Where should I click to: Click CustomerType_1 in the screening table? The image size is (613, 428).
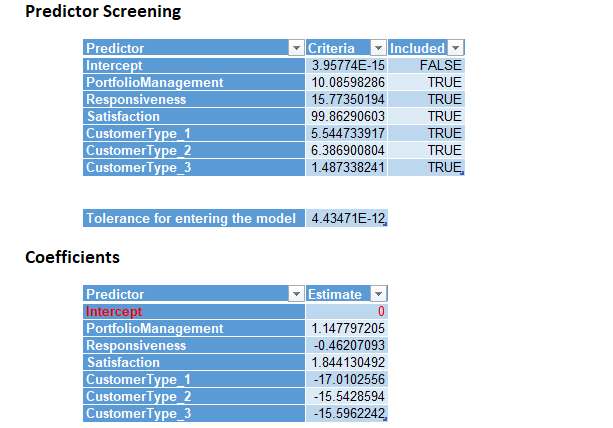(x=194, y=133)
